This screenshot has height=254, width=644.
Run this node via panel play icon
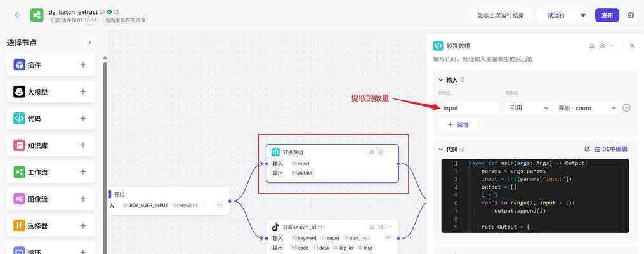[602, 46]
